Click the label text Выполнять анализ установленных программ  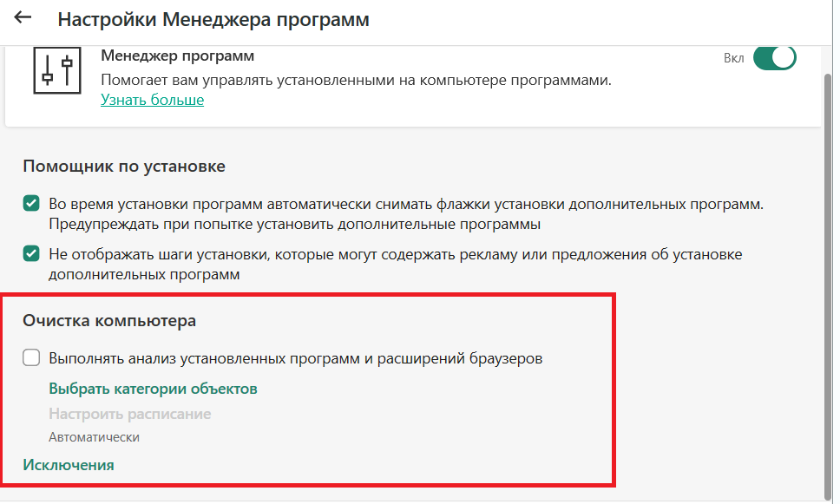[x=296, y=357]
